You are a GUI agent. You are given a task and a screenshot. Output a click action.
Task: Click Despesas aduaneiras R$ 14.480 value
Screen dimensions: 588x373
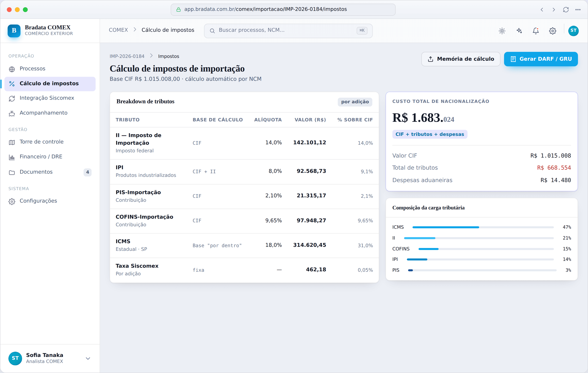pos(555,180)
